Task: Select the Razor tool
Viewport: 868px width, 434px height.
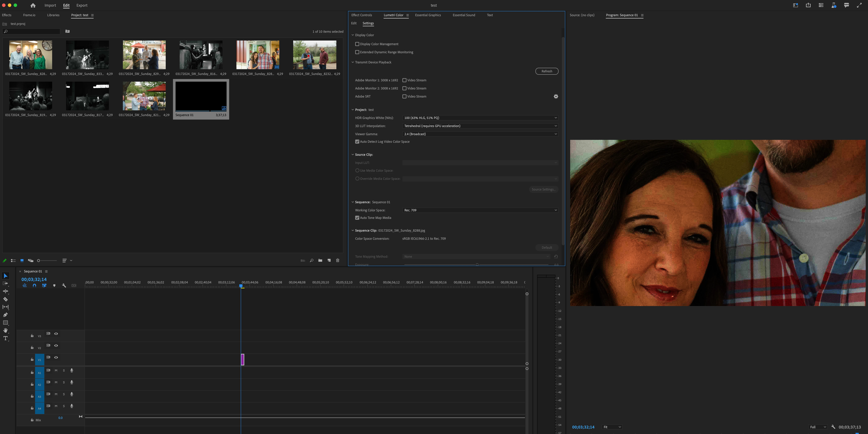Action: [5, 299]
